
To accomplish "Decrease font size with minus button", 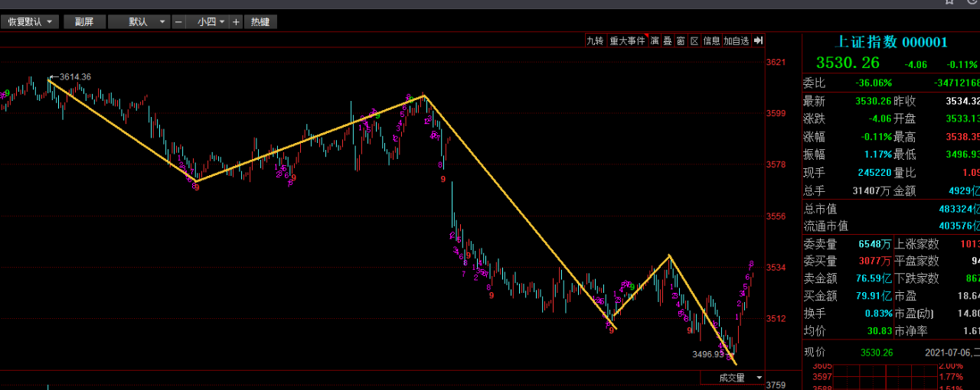I will click(178, 21).
